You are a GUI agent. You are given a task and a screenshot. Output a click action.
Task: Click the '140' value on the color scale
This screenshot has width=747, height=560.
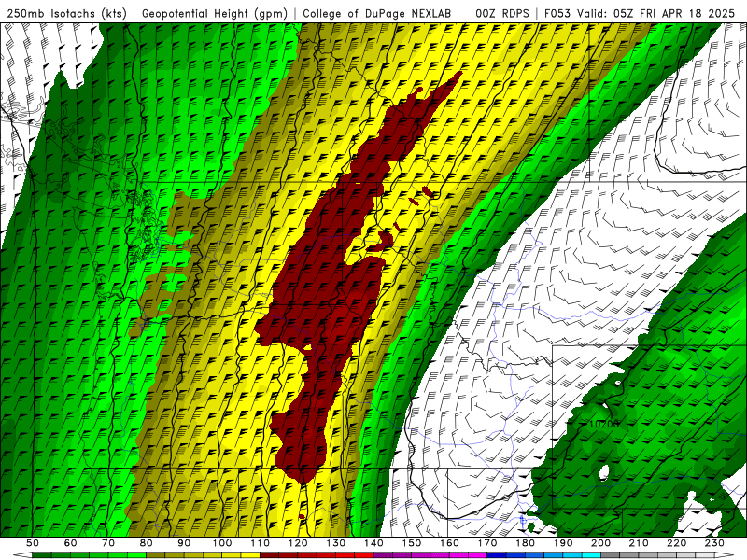pyautogui.click(x=373, y=543)
